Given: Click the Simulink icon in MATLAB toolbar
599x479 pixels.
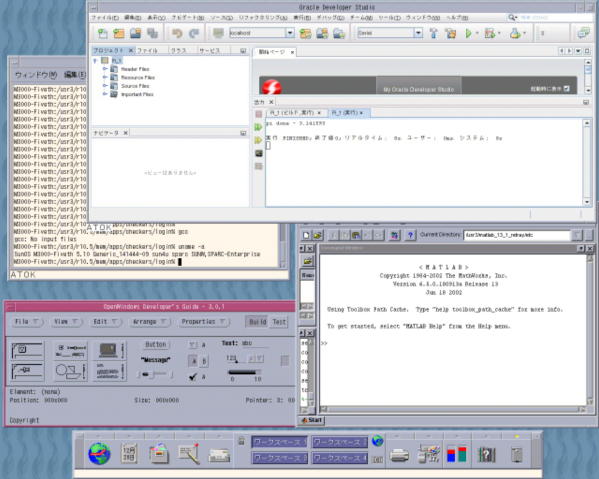Looking at the screenshot, I should 395,235.
